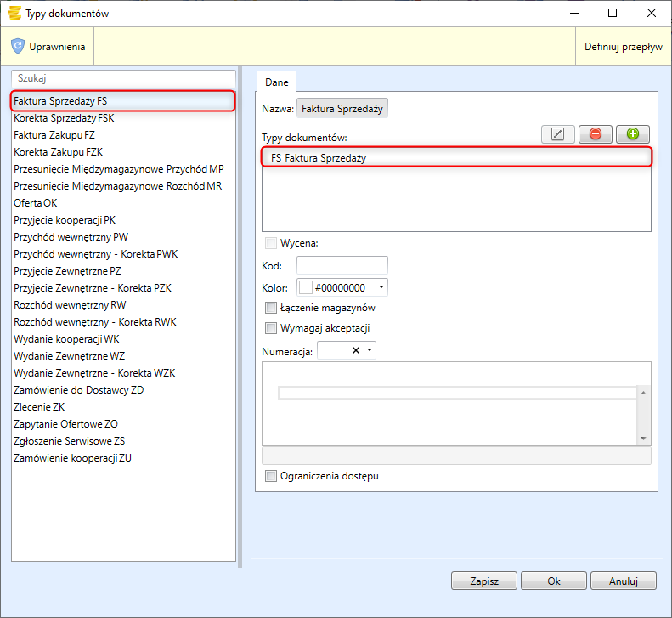
Task: Open Definiuj przepływ from toolbar
Action: tap(623, 47)
